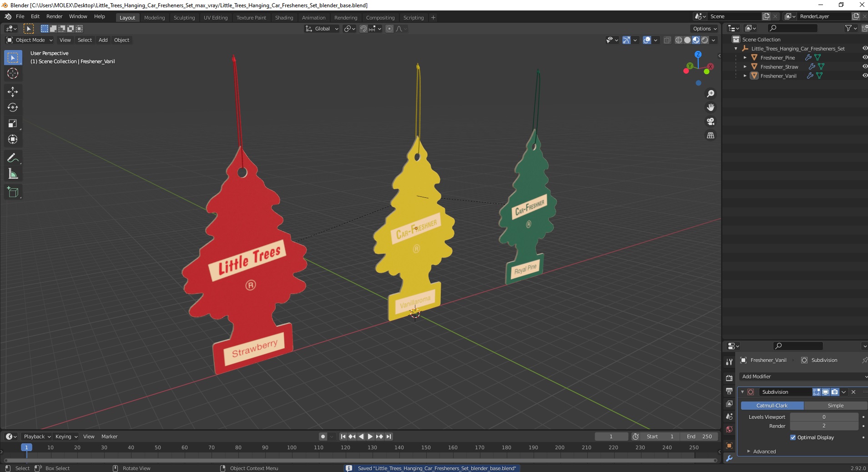Click the End frame field
Image resolution: width=868 pixels, height=472 pixels.
[699, 437]
